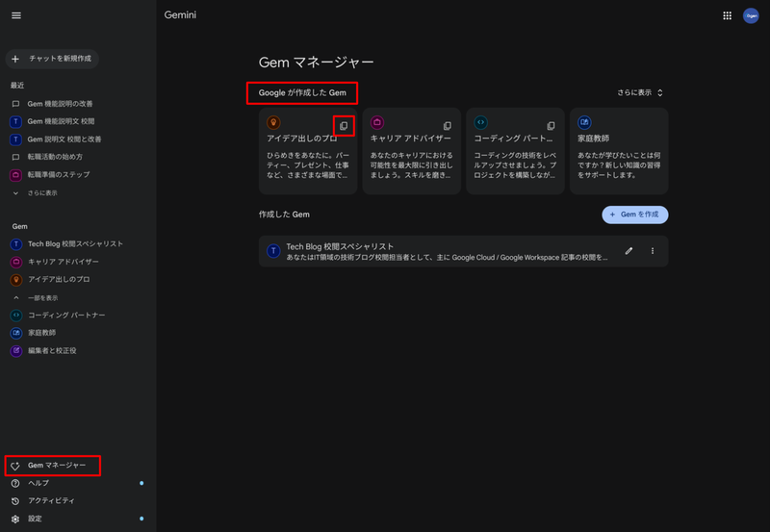Collapse gem list with 一部を表示
Screen dimensions: 770x532
point(42,298)
